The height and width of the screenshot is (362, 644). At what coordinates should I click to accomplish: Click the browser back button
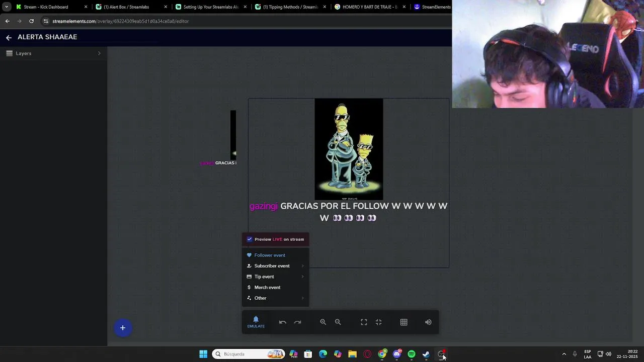pos(7,21)
